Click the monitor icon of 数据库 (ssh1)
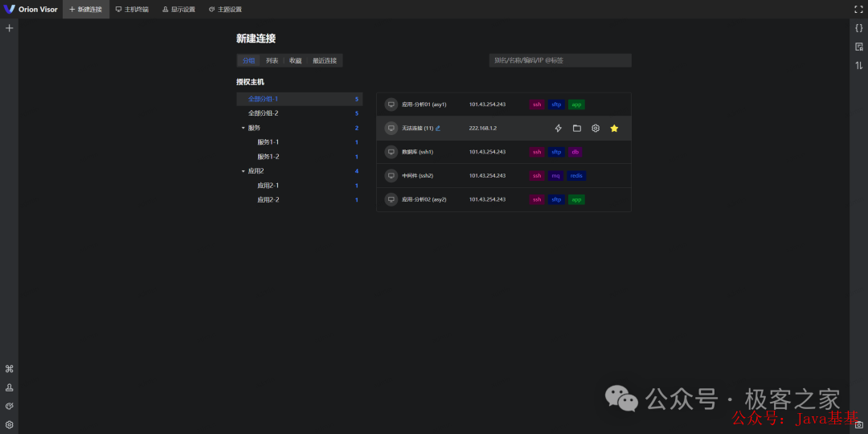 click(x=391, y=152)
